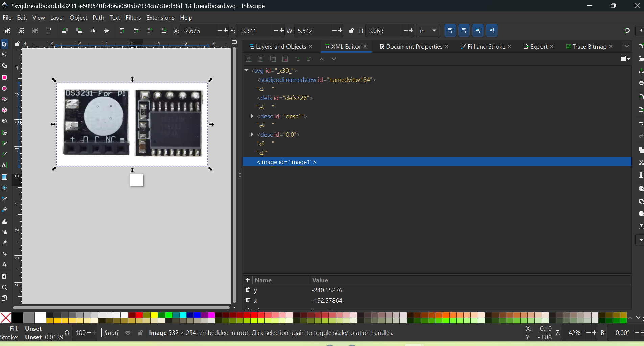This screenshot has height=346, width=644.
Task: Activate the Spray tool
Action: [x=4, y=232]
